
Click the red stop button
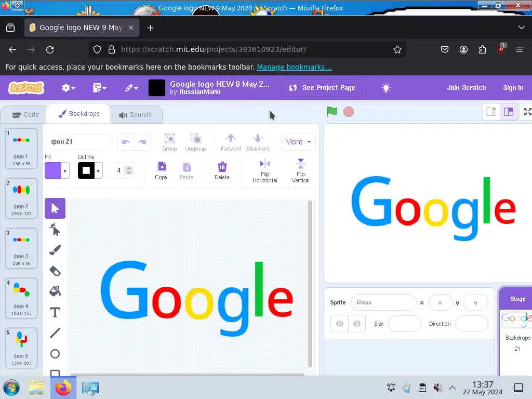[349, 112]
